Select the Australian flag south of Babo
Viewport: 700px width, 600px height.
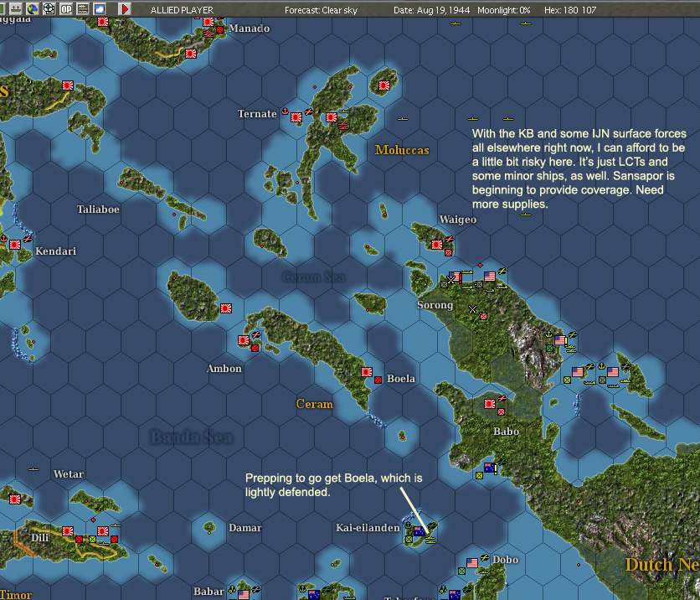tap(490, 468)
